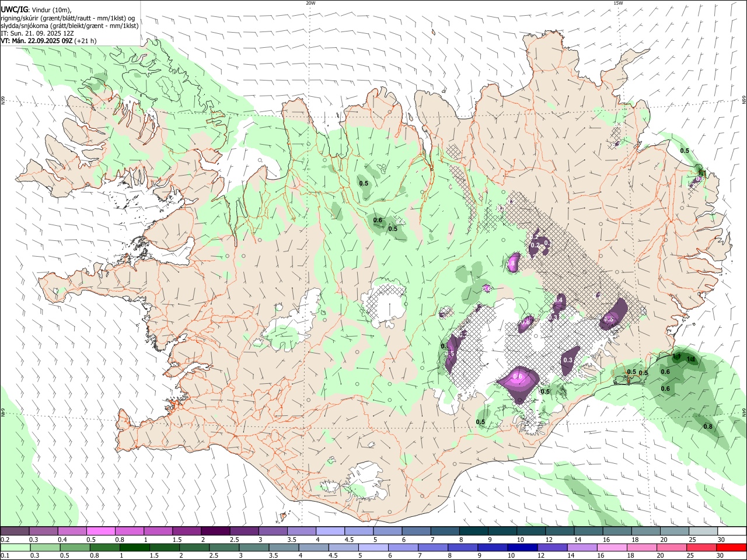
Task: Pick darkest purple 2–2.5 swatch in snow legend
Action: [215, 531]
